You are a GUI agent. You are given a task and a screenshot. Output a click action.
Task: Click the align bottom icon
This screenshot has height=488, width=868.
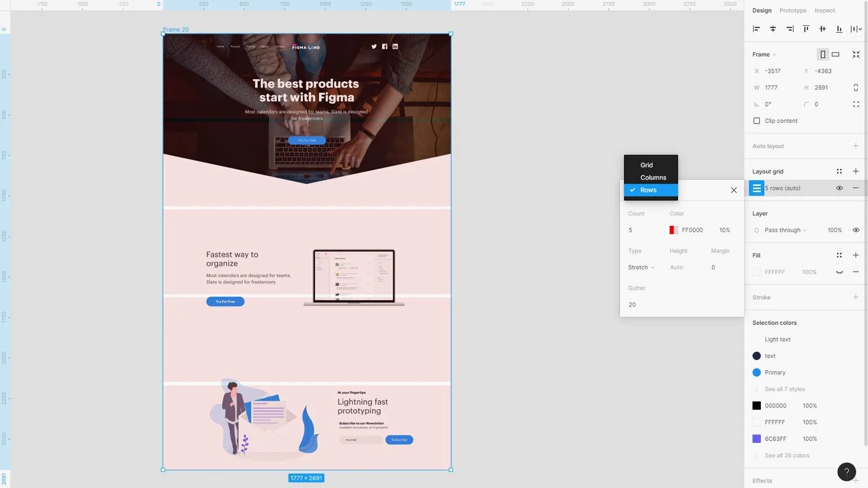point(839,29)
